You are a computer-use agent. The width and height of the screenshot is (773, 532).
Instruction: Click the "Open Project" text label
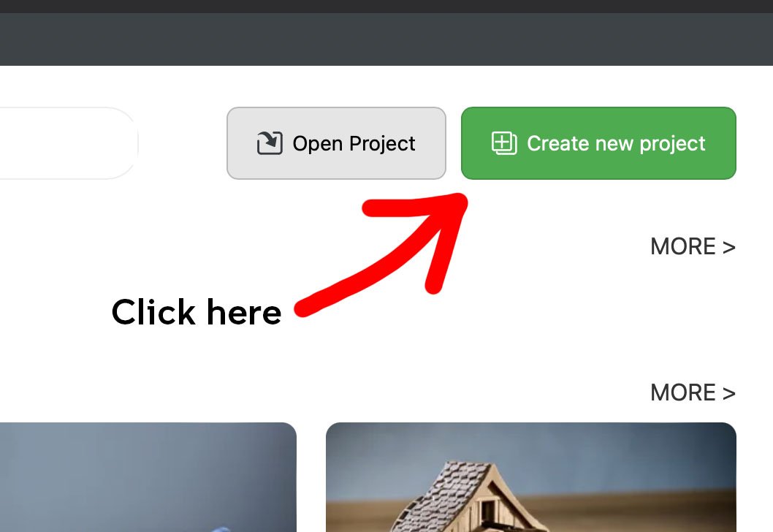[354, 143]
